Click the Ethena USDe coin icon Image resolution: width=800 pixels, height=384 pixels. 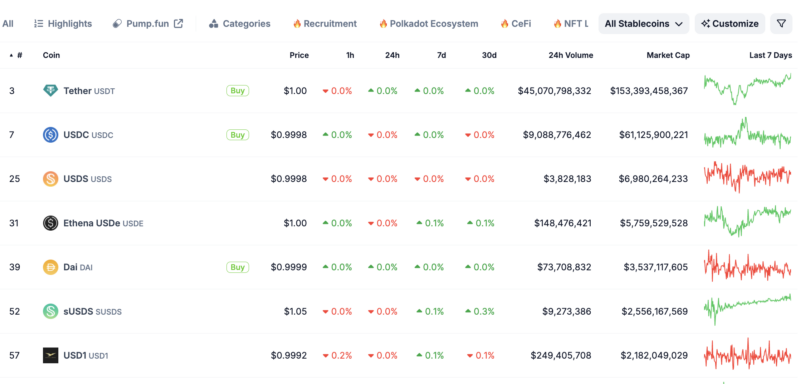coord(51,223)
